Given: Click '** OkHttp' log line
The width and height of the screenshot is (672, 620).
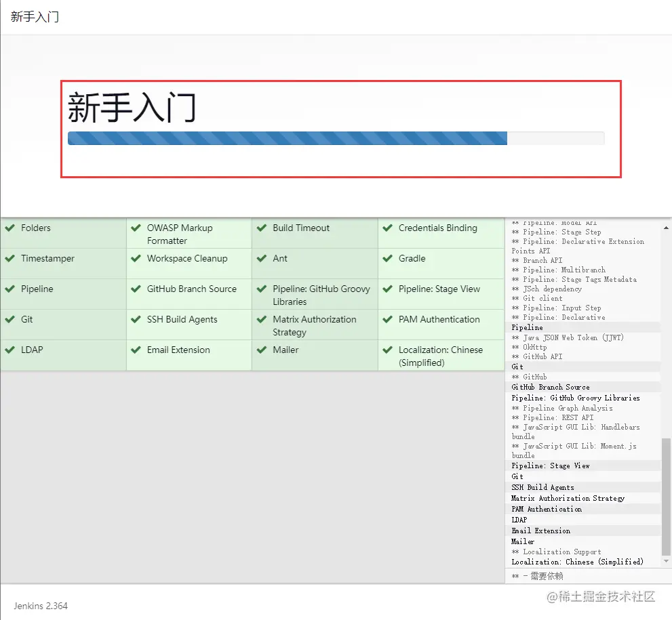Looking at the screenshot, I should 529,347.
